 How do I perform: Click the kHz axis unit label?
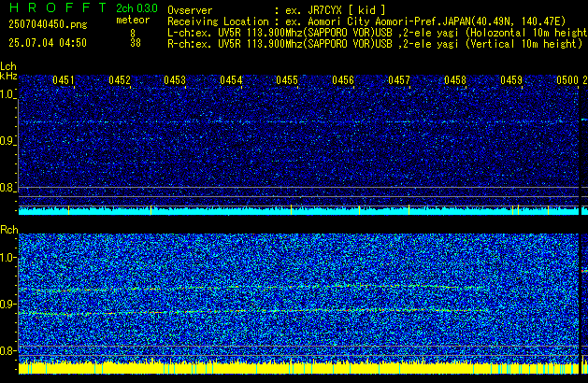tap(8, 76)
